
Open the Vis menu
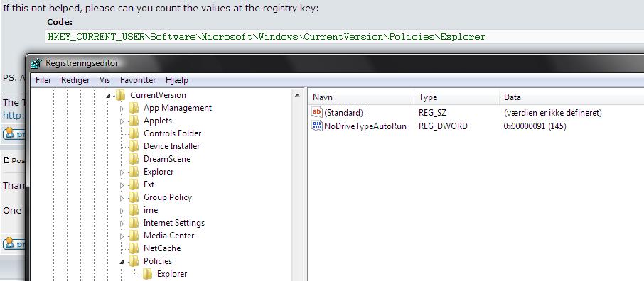[104, 80]
